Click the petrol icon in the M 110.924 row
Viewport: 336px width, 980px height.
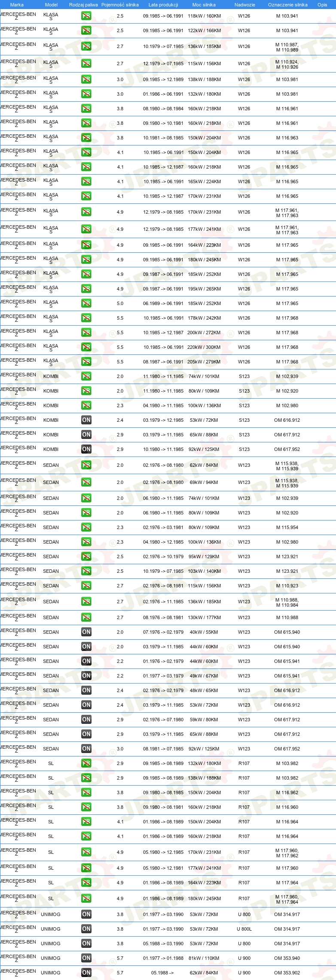(x=86, y=64)
